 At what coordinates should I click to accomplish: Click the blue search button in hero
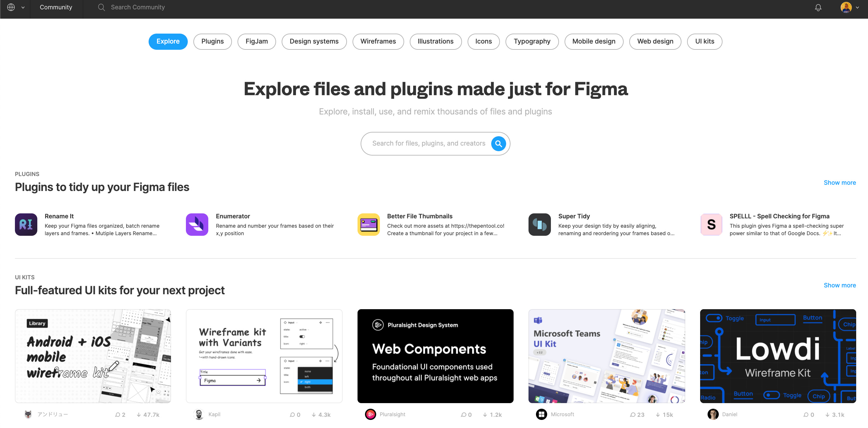click(498, 144)
